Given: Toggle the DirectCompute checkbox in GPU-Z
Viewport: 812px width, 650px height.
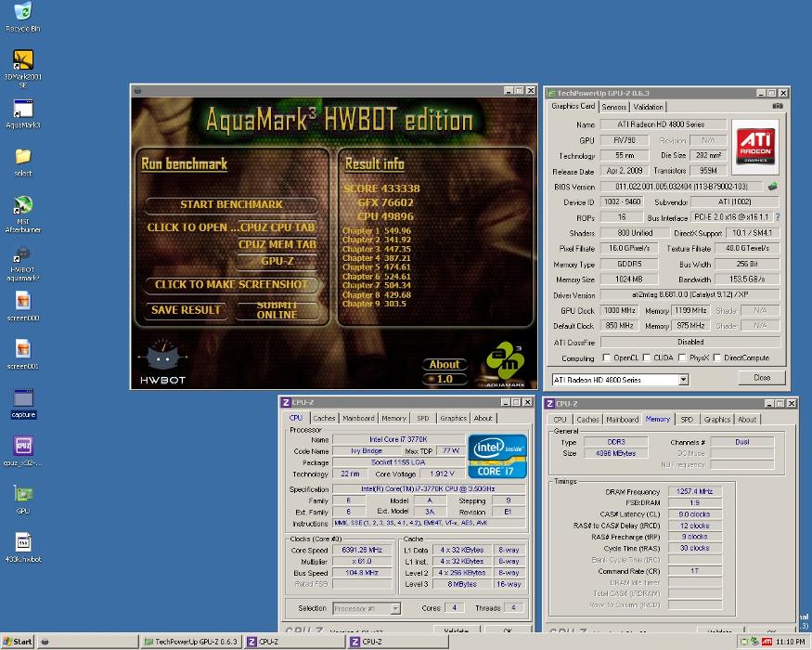Looking at the screenshot, I should tap(716, 357).
